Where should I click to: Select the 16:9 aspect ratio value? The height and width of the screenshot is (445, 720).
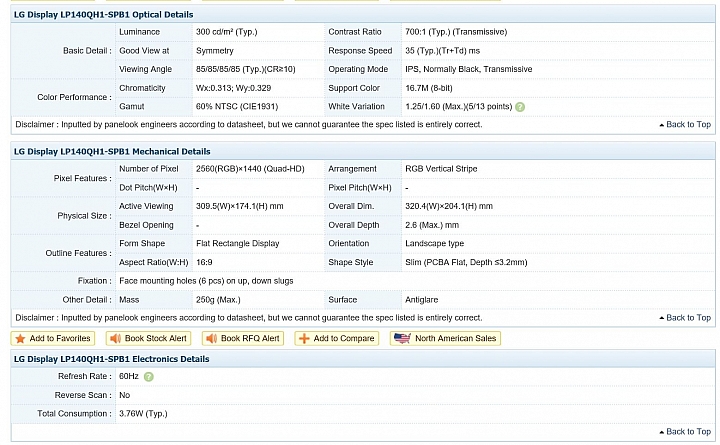(204, 263)
